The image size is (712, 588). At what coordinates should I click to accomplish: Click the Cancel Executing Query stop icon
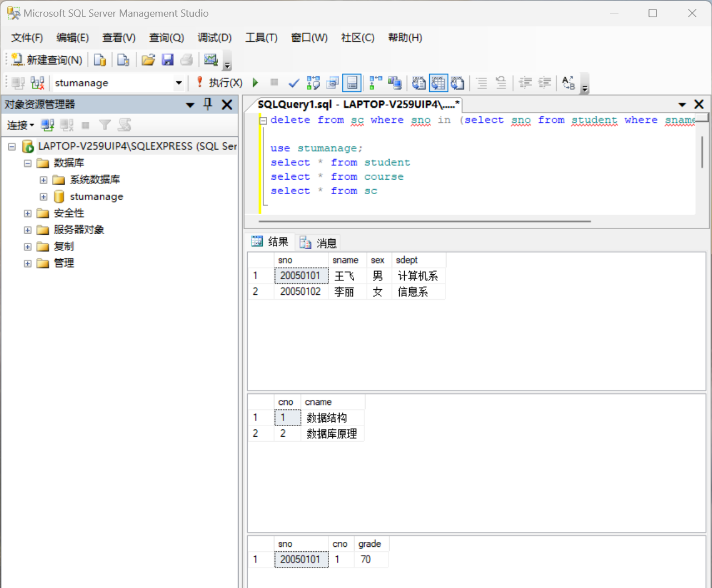274,82
